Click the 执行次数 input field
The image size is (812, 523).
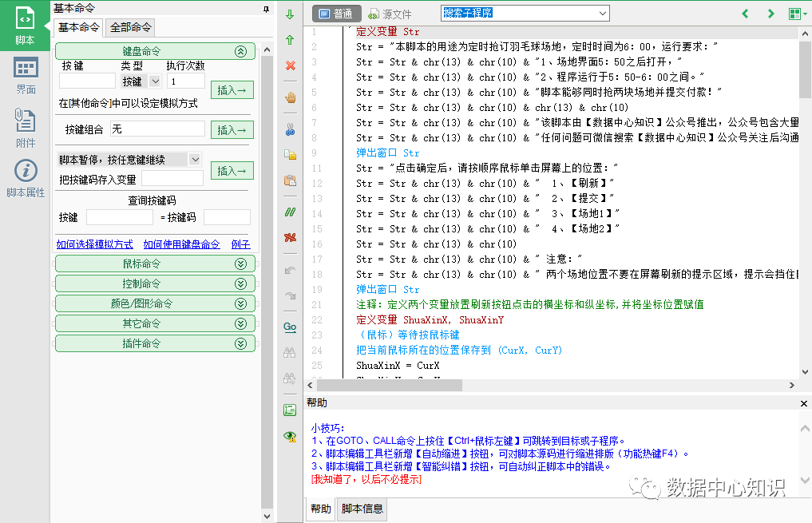point(186,81)
